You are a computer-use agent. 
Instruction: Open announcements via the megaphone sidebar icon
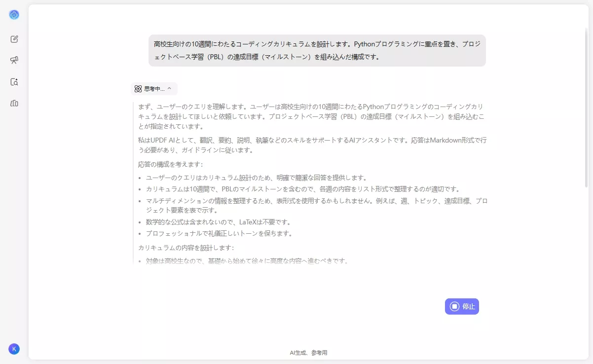click(x=14, y=60)
